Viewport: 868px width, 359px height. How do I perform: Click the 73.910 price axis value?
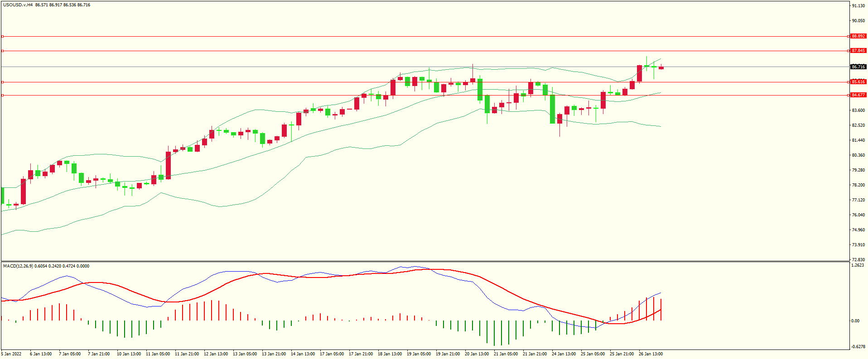coord(858,245)
